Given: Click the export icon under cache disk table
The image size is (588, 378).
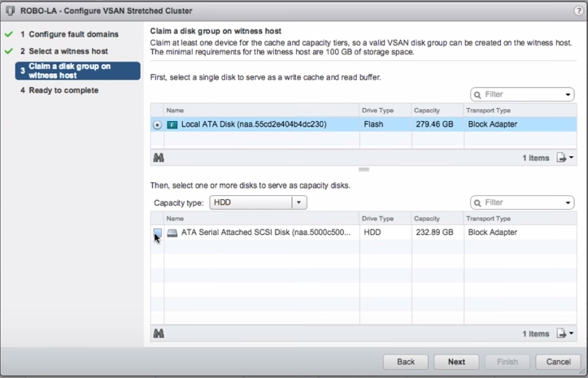Looking at the screenshot, I should tap(561, 158).
